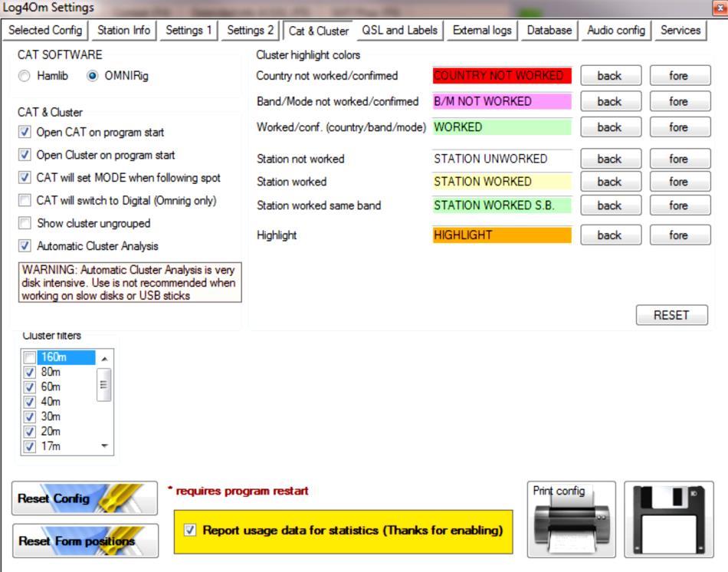Click back button for Station not worked
The height and width of the screenshot is (572, 728).
click(611, 159)
